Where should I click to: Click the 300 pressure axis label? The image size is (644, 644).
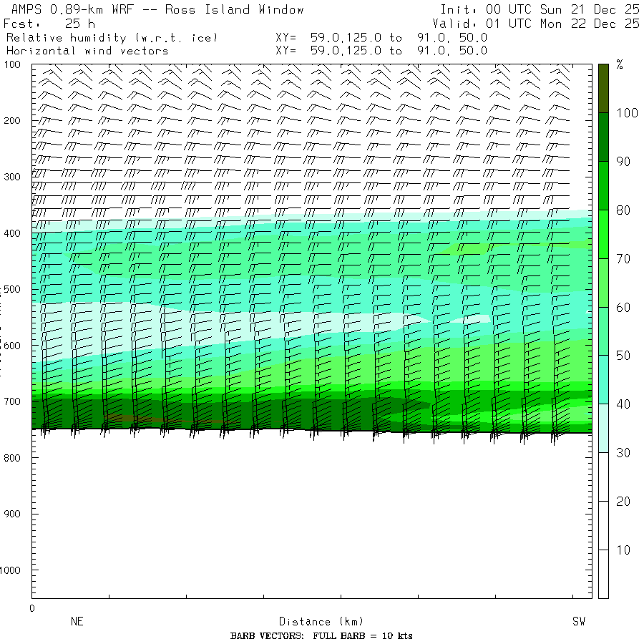coord(12,177)
